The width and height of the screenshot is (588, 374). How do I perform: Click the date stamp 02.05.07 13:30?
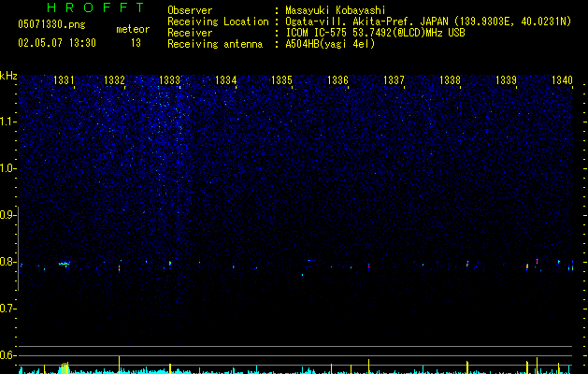coord(57,43)
